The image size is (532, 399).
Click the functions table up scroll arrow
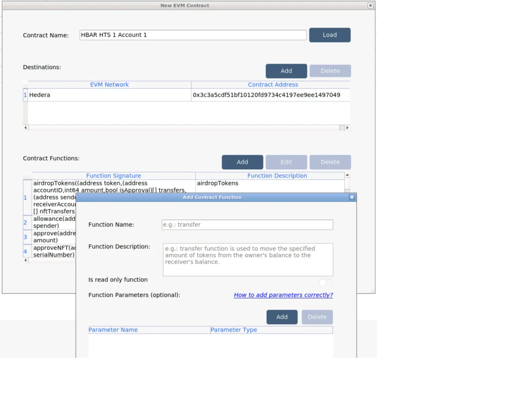click(348, 175)
